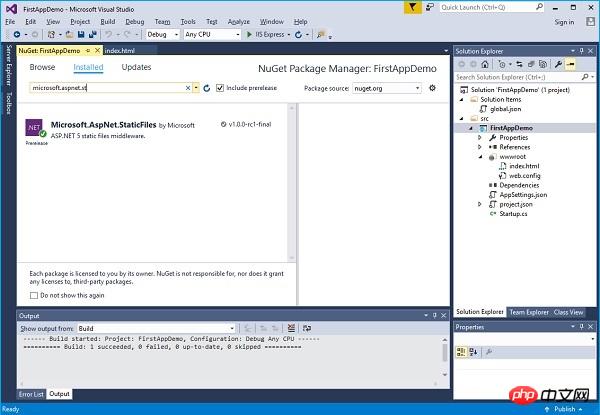The width and height of the screenshot is (600, 415).
Task: Click Save All in the toolbar
Action: point(92,34)
